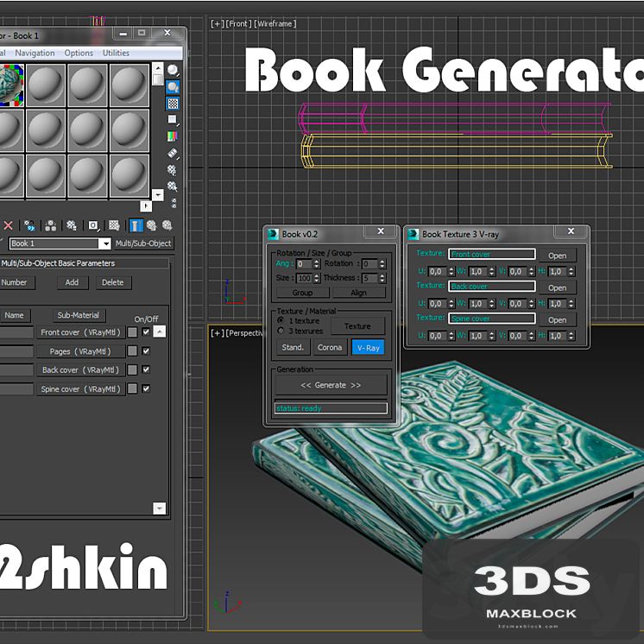Toggle the checkered Background icon

coord(173,104)
